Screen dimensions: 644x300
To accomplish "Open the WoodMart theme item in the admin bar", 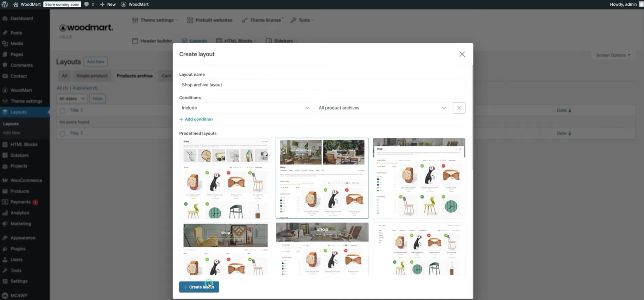I will tap(135, 4).
